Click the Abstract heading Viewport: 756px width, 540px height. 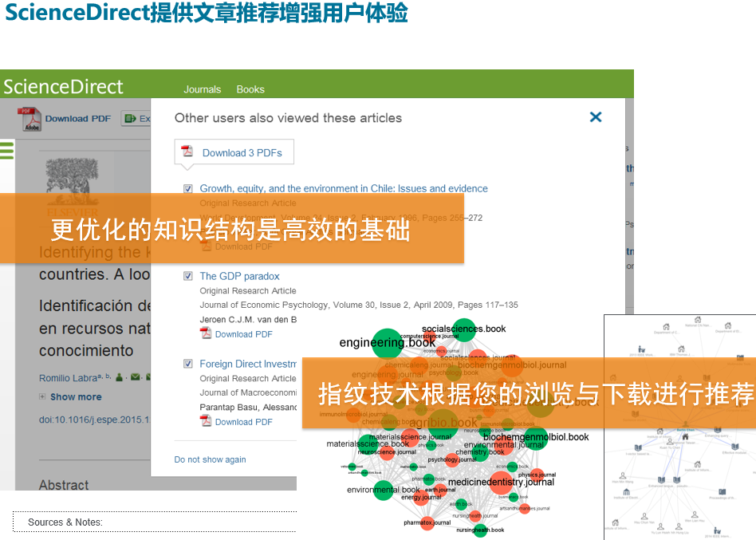click(x=64, y=484)
